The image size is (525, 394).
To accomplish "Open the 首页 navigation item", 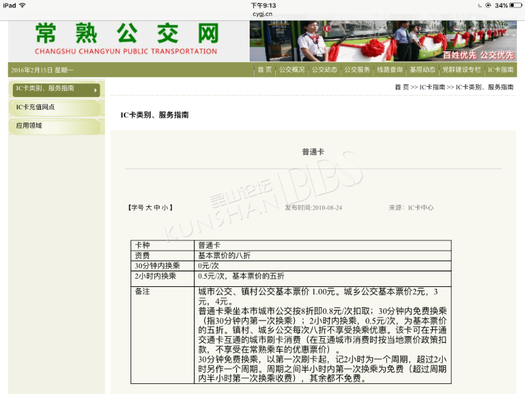I will 265,70.
